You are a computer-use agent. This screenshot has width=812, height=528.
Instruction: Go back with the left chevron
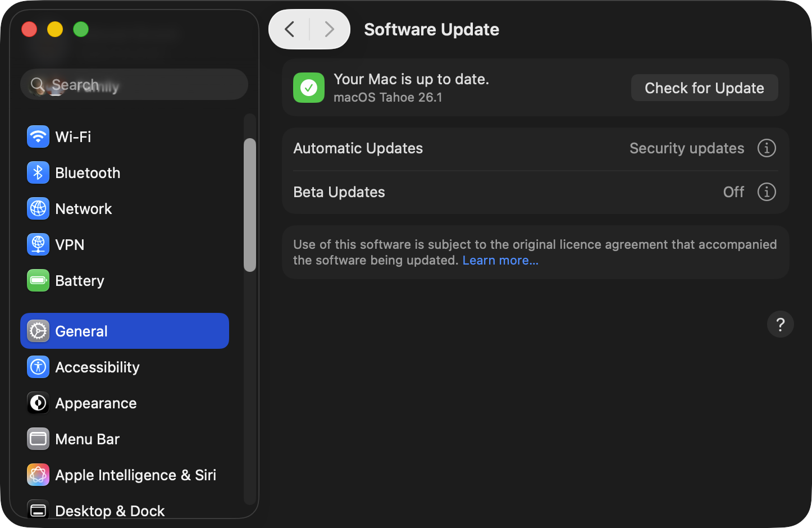point(290,29)
